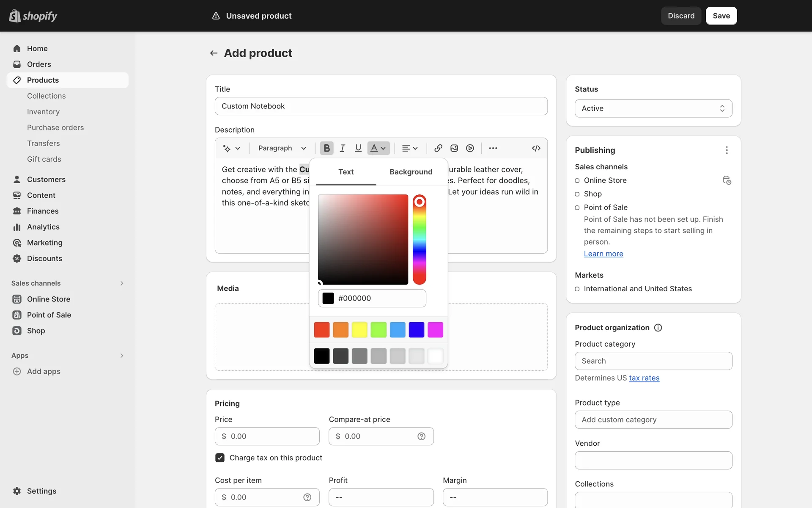Open the schedule availability icon for Online Store
The width and height of the screenshot is (812, 508).
(x=727, y=180)
